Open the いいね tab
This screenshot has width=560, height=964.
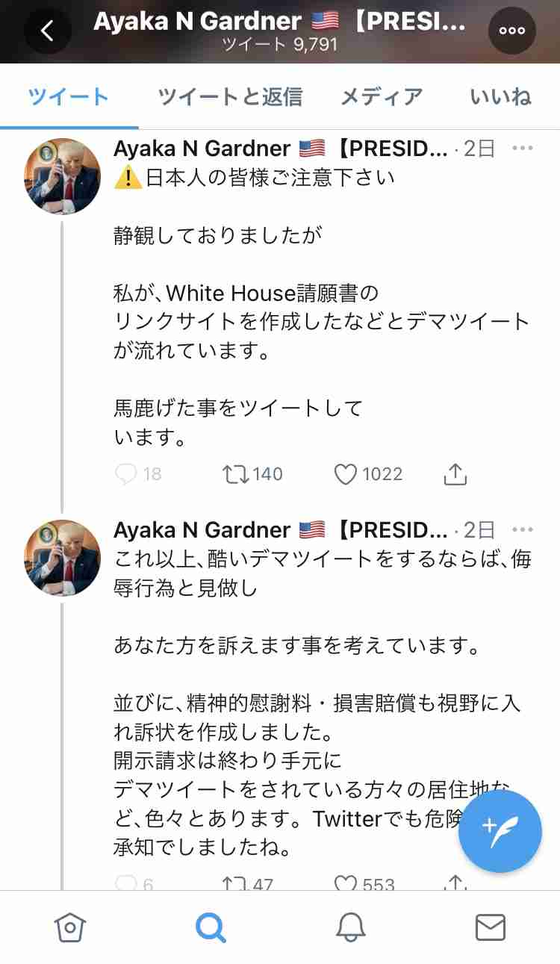coord(501,96)
